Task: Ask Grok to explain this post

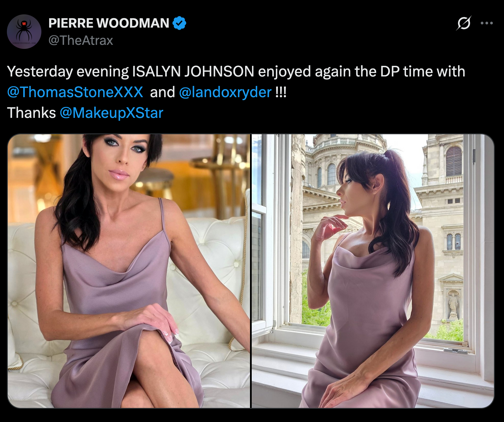Action: (x=464, y=23)
